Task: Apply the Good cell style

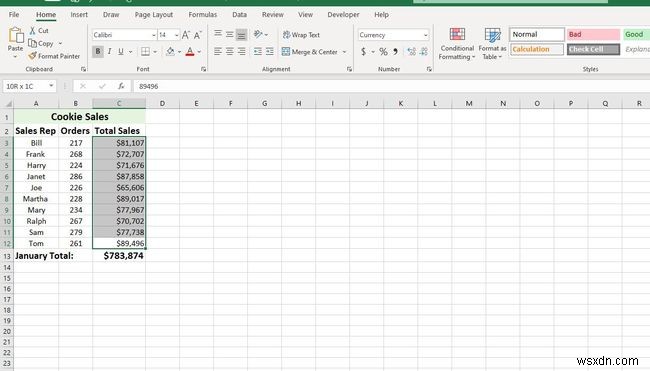Action: click(x=636, y=34)
